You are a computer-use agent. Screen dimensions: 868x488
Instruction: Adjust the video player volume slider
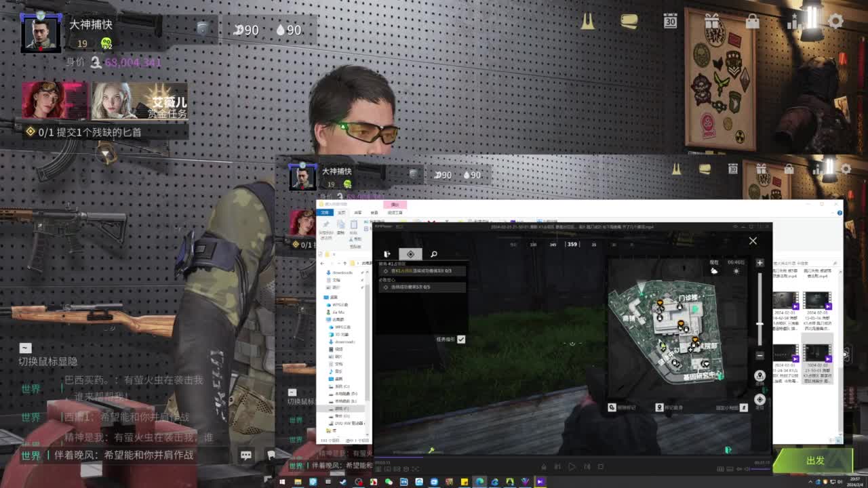click(761, 468)
